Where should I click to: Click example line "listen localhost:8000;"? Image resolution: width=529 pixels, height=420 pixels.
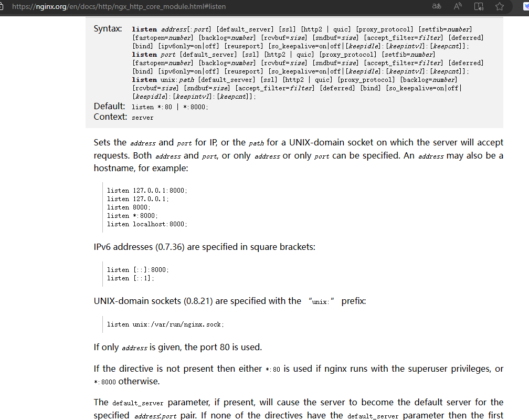[147, 224]
